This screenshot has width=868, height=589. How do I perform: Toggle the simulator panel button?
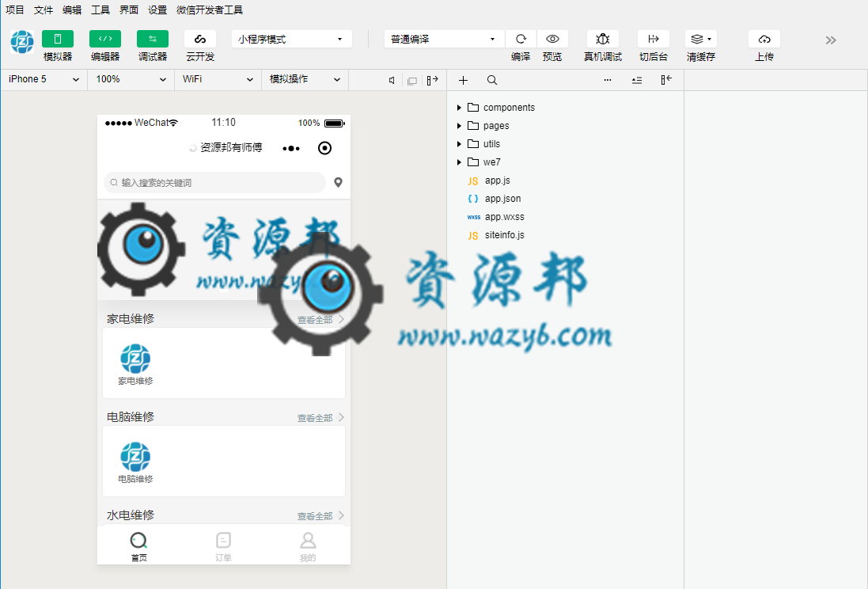click(58, 39)
